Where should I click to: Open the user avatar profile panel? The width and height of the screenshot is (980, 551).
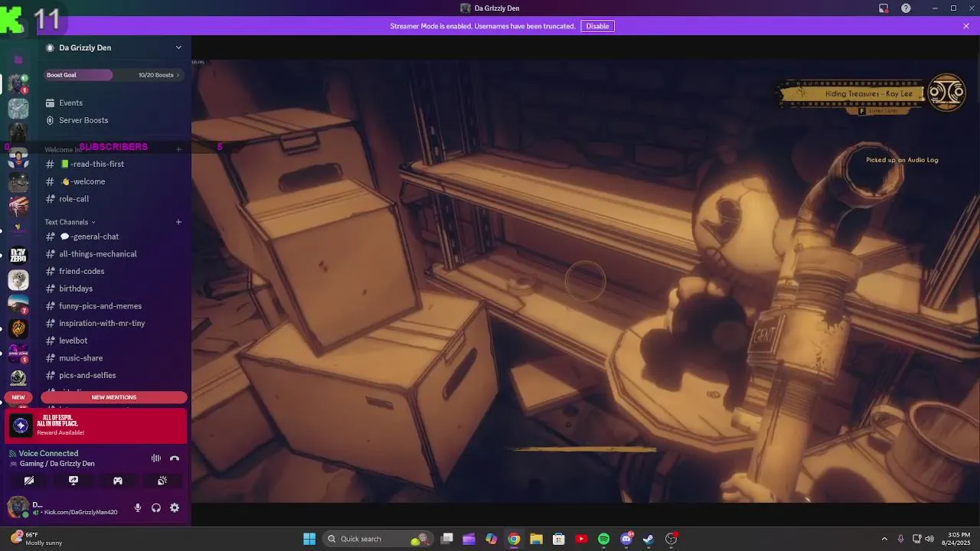point(18,507)
